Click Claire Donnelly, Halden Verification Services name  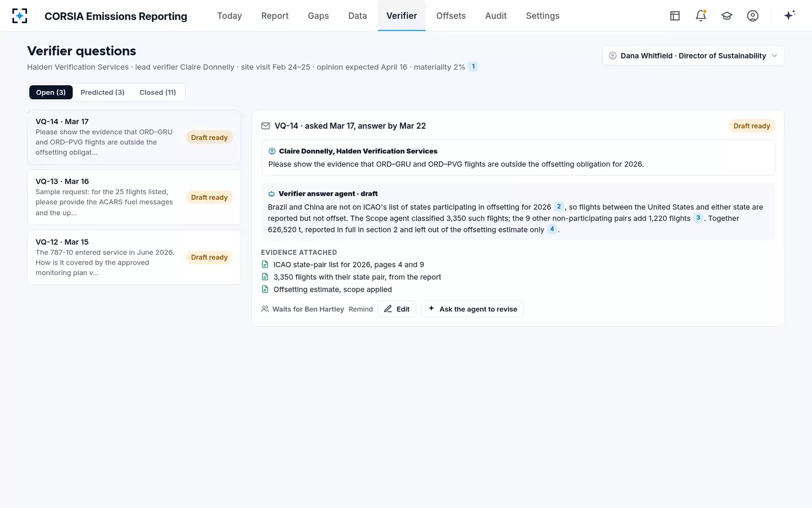tap(358, 151)
